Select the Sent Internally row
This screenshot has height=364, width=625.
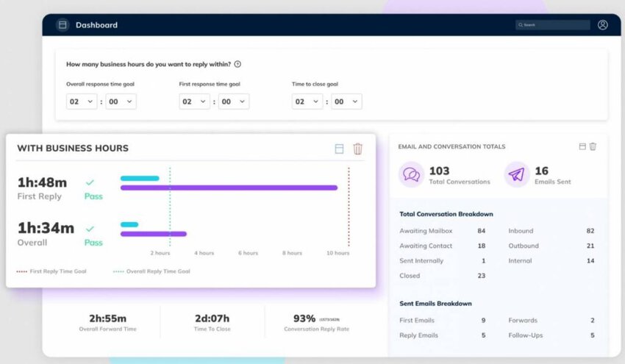443,261
